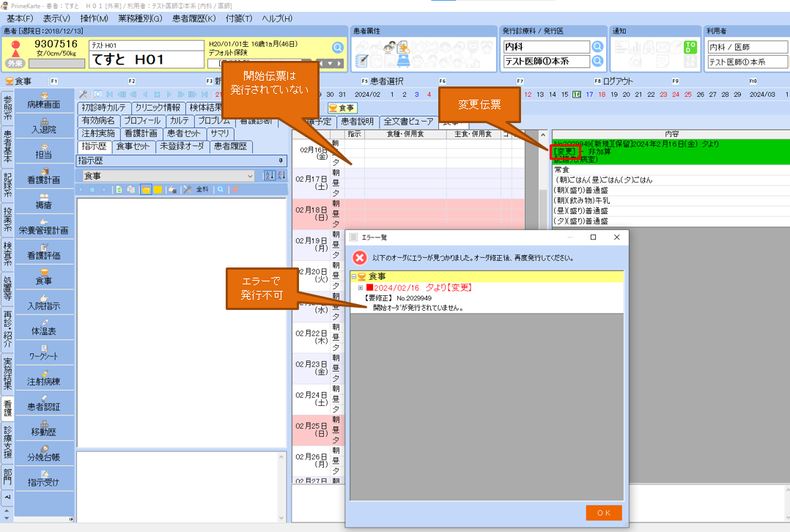Open the 業務種別(G) menu
The width and height of the screenshot is (790, 532).
pos(140,18)
